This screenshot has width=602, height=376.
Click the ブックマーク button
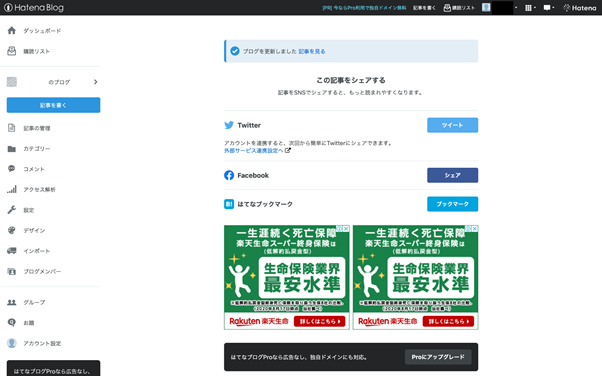coord(452,204)
